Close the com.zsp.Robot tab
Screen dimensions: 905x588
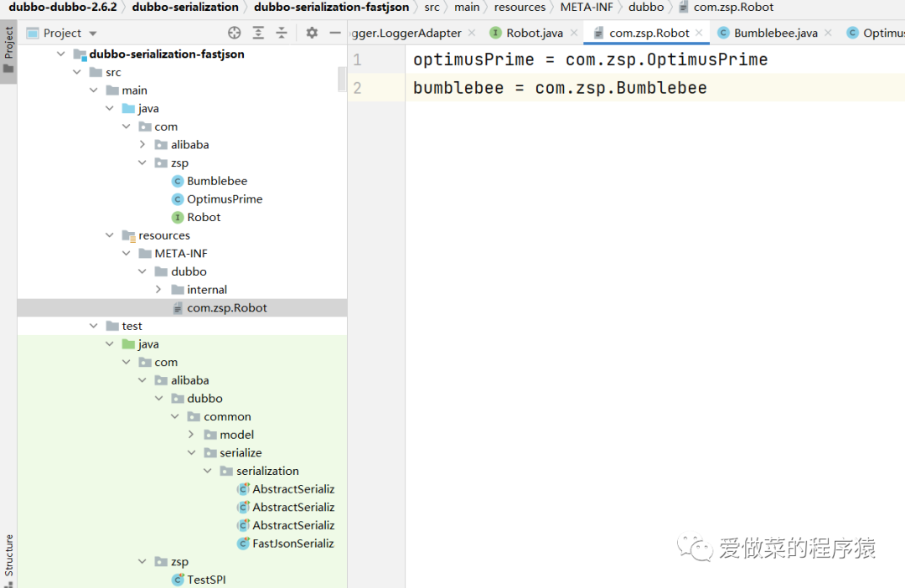[699, 33]
